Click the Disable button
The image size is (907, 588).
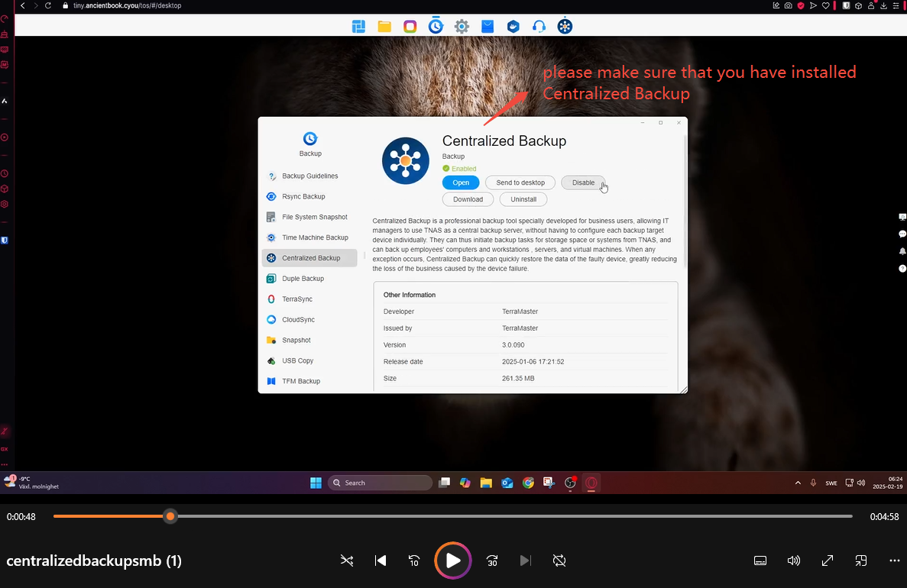coord(583,183)
